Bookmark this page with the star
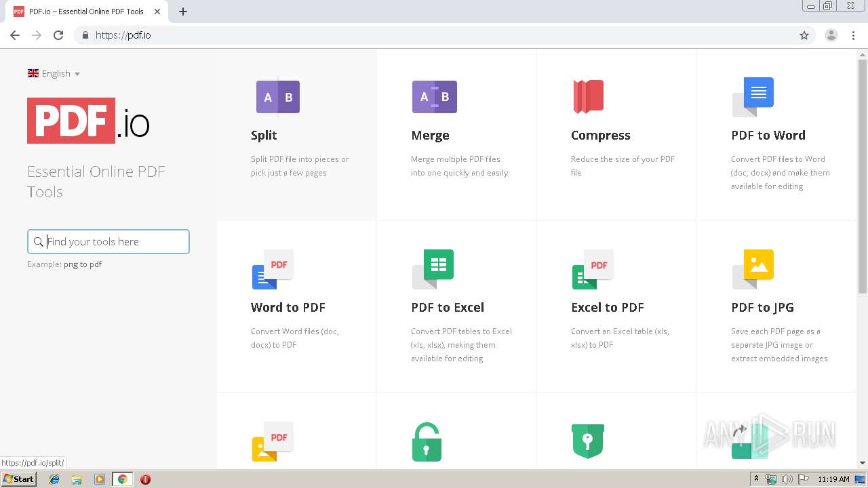 pyautogui.click(x=804, y=35)
